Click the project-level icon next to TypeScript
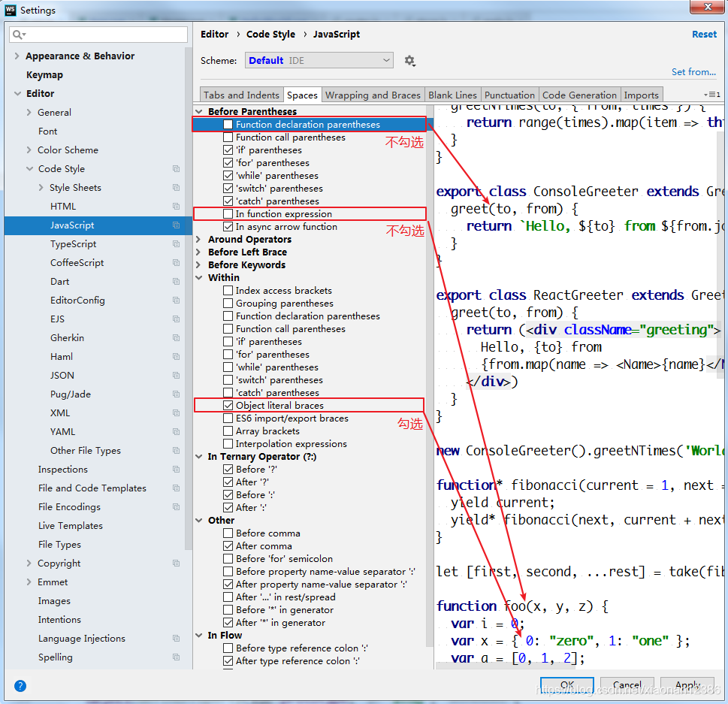 pyautogui.click(x=176, y=243)
